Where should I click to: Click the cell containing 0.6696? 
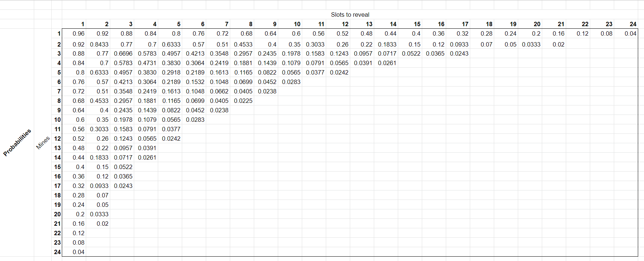pos(123,53)
